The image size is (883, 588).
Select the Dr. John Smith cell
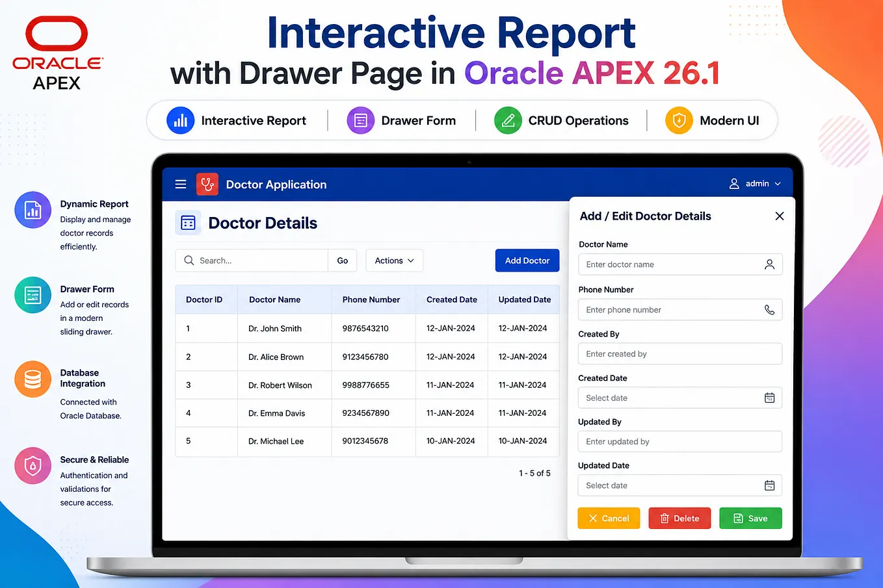[x=285, y=329]
